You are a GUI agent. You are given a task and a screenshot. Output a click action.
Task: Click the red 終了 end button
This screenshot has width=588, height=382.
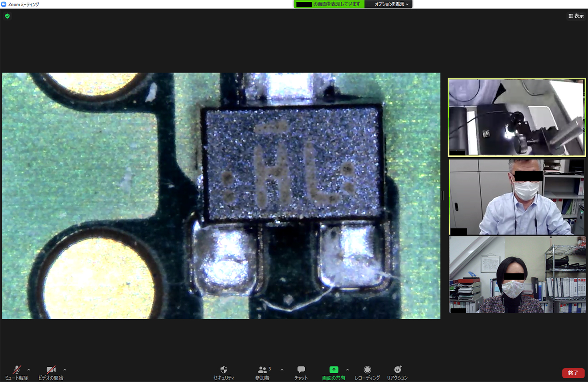click(573, 373)
